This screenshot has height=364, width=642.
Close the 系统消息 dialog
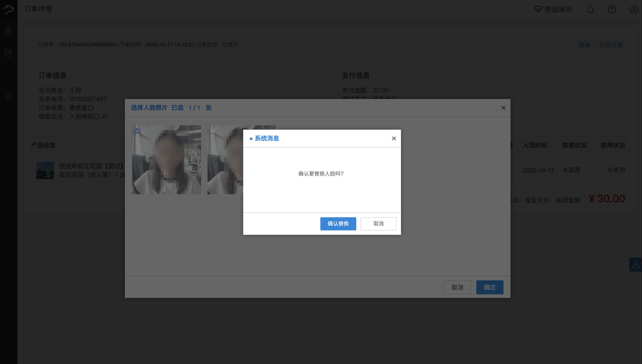coord(394,138)
